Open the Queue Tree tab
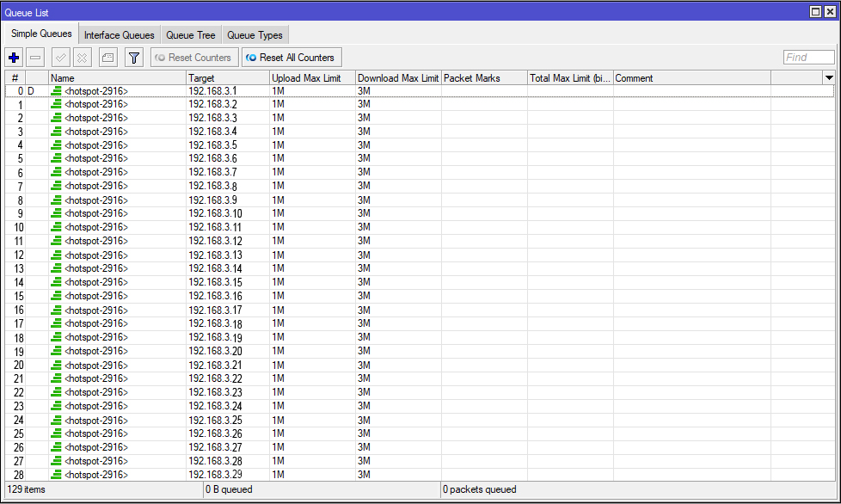This screenshot has height=504, width=841. coord(190,35)
